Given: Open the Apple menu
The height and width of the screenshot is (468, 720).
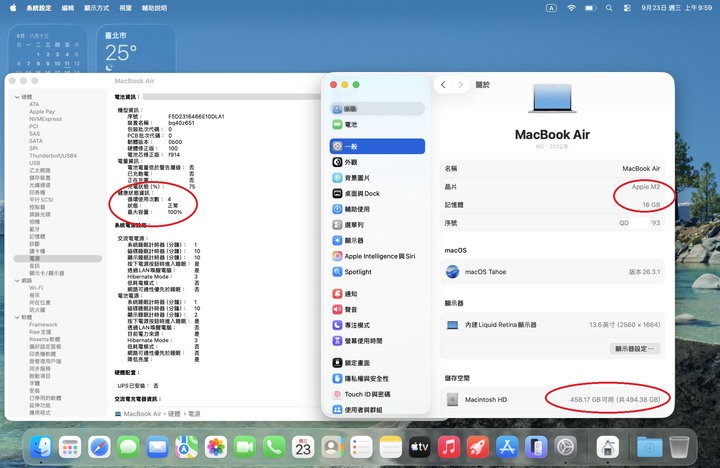Looking at the screenshot, I should [x=13, y=8].
